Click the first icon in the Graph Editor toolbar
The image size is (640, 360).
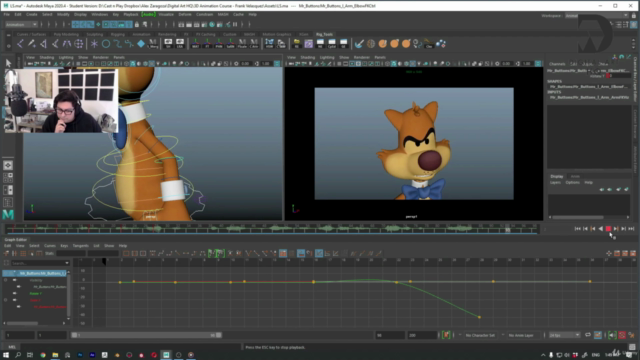[7, 253]
